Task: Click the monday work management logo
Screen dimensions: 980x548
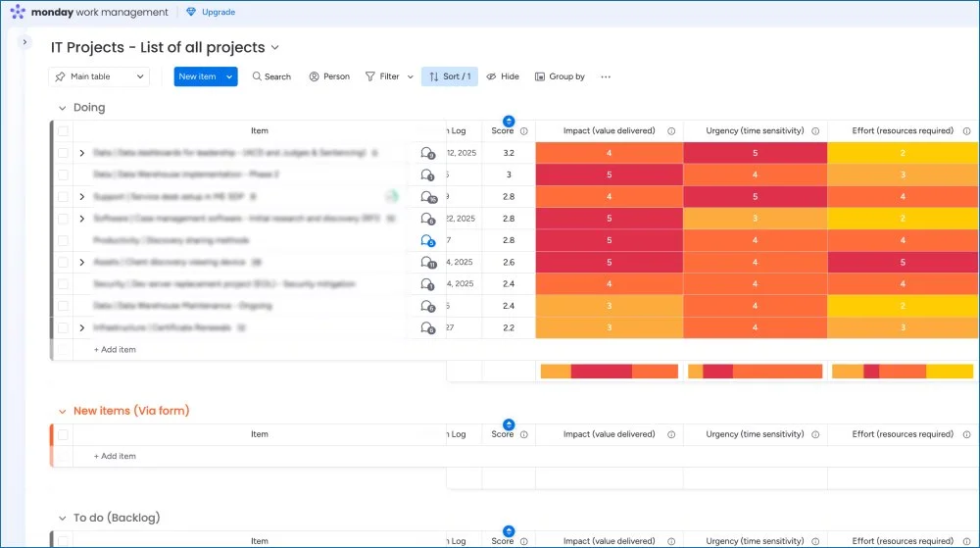Action: pyautogui.click(x=89, y=12)
